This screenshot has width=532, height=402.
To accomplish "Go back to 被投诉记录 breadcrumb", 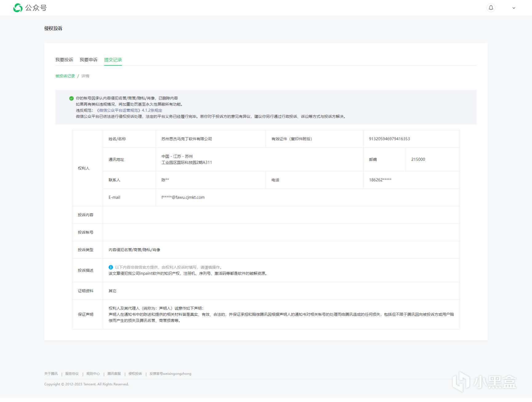I will (65, 76).
